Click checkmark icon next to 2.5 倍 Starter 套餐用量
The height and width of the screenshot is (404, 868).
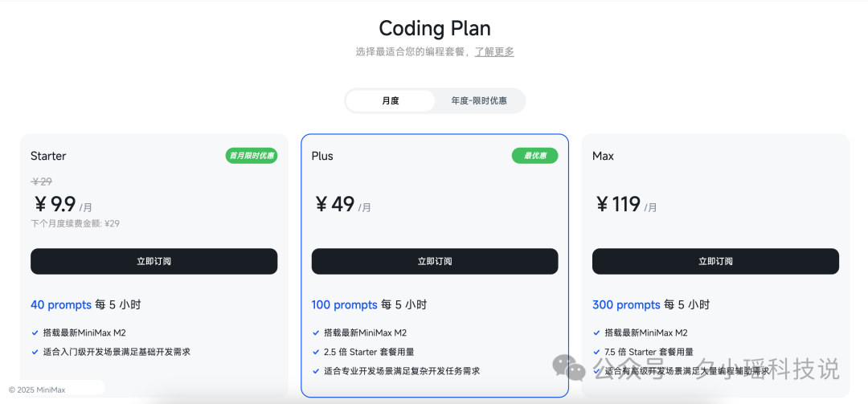click(x=316, y=352)
